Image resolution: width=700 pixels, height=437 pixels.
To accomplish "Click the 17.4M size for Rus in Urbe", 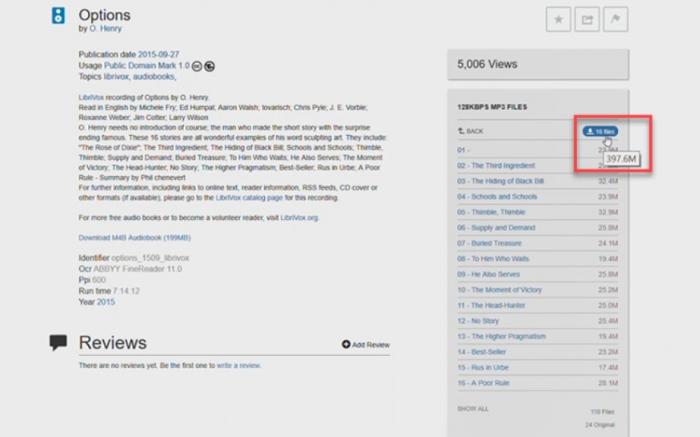I will coord(608,367).
